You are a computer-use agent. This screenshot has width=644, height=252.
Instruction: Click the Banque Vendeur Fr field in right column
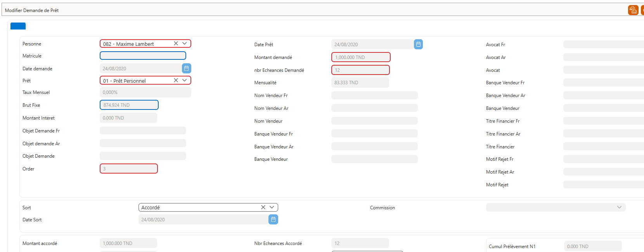point(604,82)
